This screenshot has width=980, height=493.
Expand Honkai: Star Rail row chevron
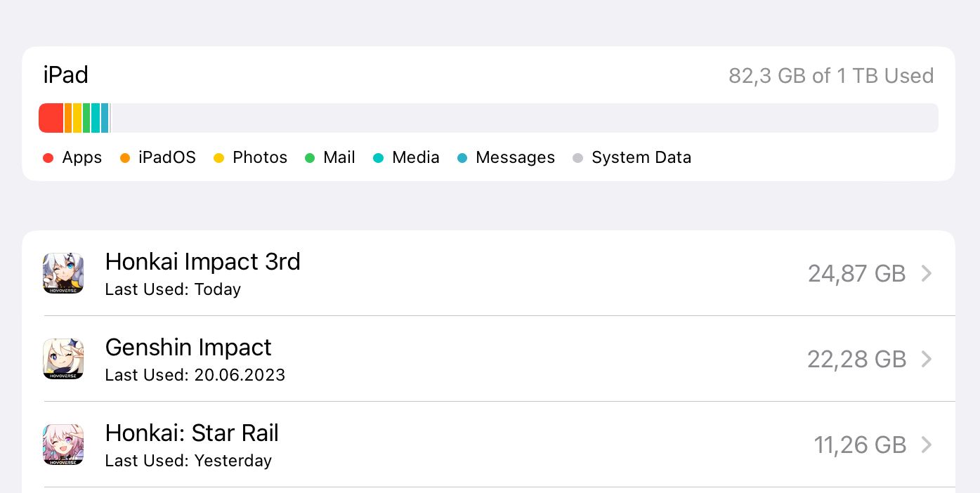[927, 445]
